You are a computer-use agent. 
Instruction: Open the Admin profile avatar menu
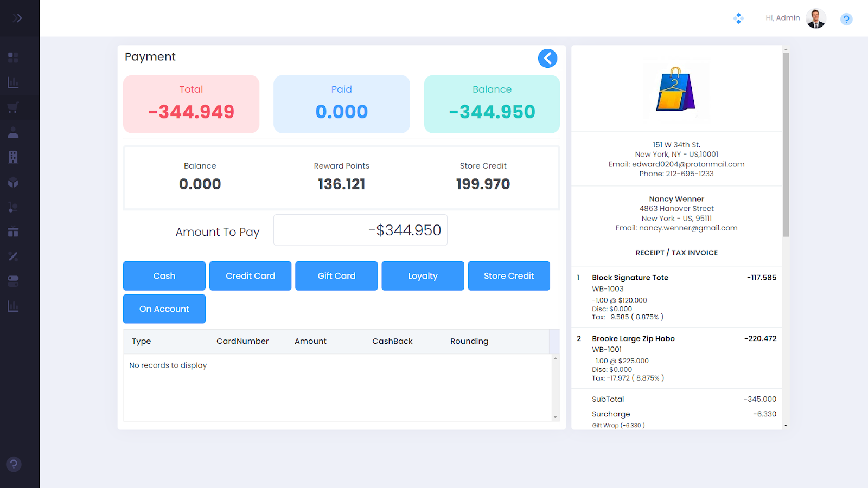tap(815, 18)
